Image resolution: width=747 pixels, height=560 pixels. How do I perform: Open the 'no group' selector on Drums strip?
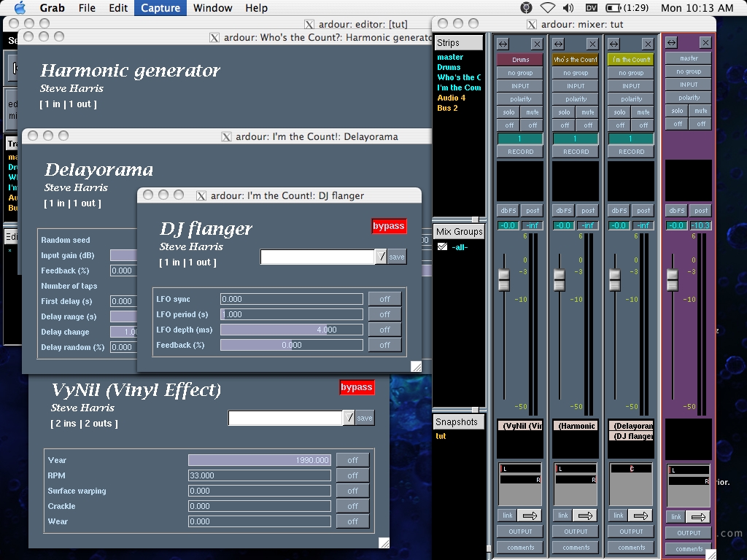pyautogui.click(x=520, y=73)
